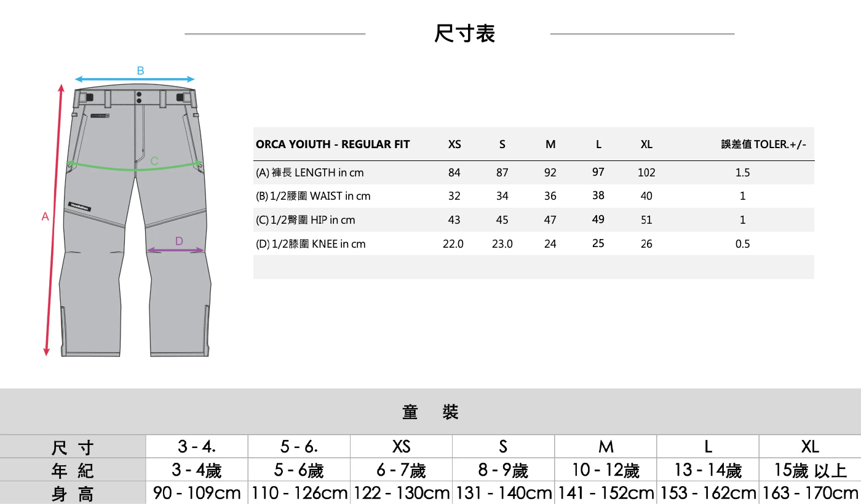861x504 pixels.
Task: Click length value 102
Action: (x=646, y=173)
